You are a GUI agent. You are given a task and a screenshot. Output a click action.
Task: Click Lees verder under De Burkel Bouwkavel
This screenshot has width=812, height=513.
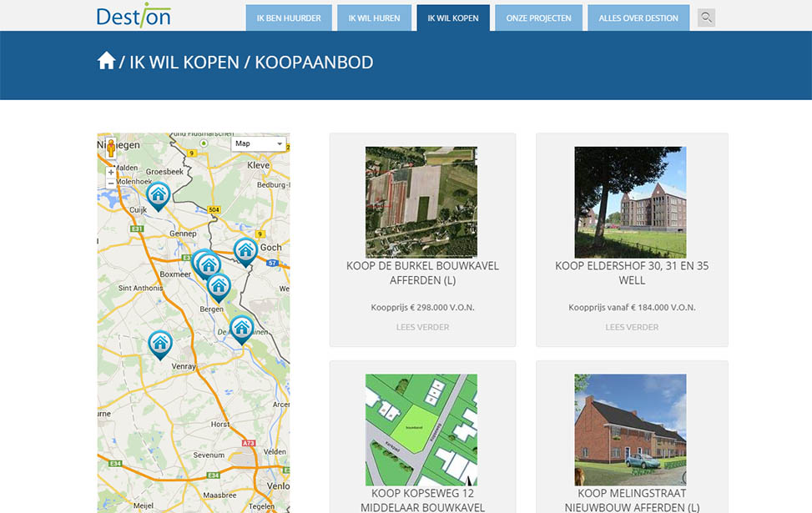click(x=422, y=327)
